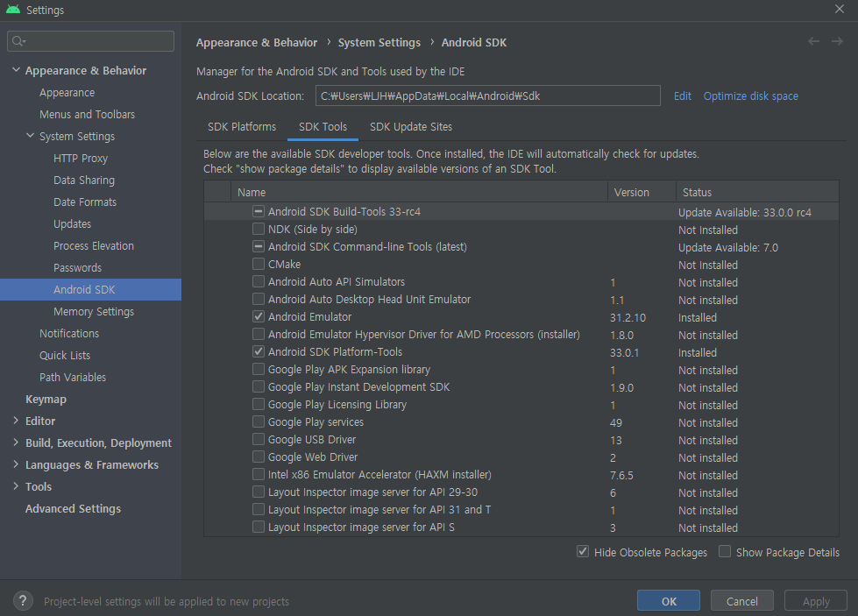Check Google Play Licensing Library checkbox
858x616 pixels.
pos(259,404)
